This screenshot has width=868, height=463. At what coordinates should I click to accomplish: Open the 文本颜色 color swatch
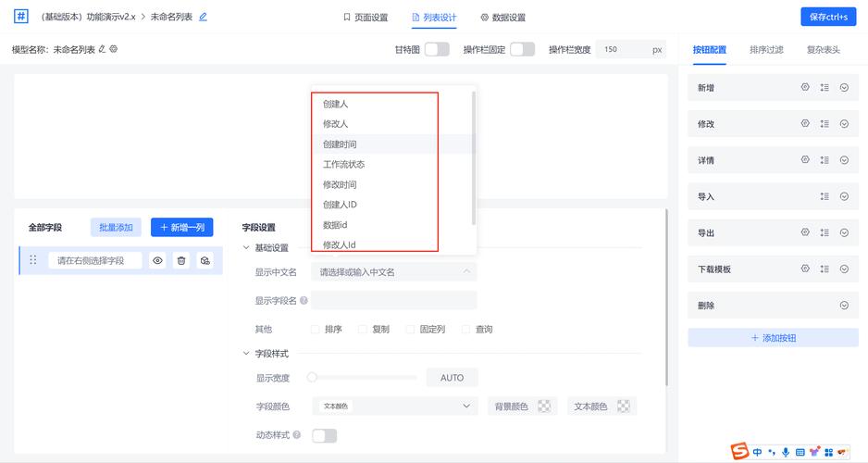624,406
